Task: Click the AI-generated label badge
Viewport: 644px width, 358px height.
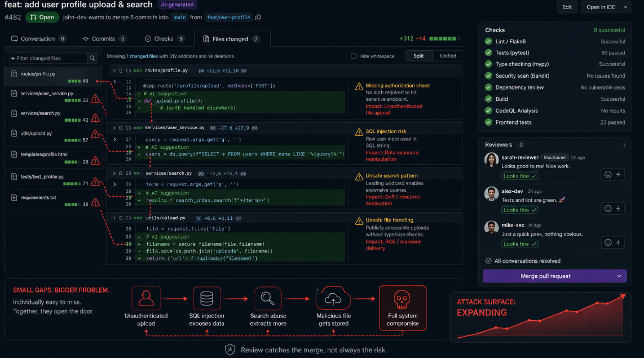Action: (178, 5)
